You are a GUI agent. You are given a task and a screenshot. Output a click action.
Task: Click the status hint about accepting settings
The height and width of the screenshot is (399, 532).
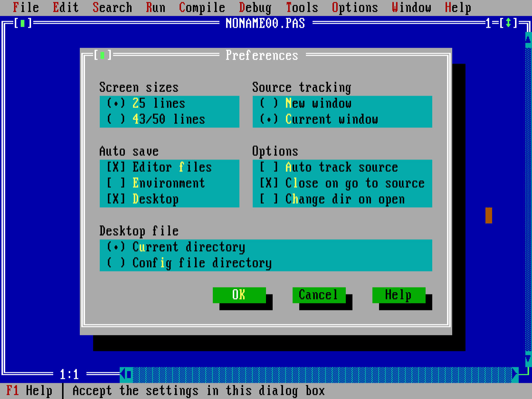(x=199, y=391)
